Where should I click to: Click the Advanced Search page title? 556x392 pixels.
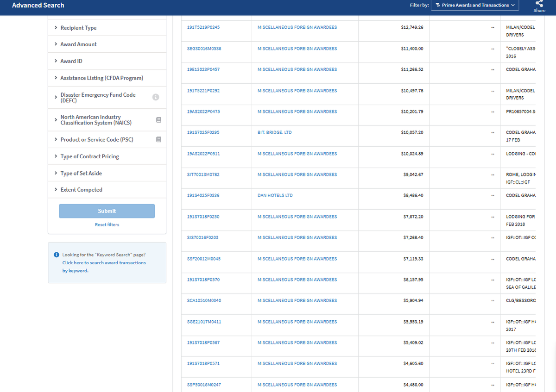pos(38,5)
